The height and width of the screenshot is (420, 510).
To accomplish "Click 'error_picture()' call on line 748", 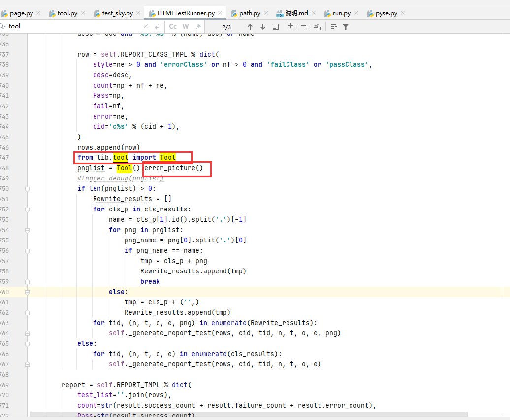I will coord(173,168).
